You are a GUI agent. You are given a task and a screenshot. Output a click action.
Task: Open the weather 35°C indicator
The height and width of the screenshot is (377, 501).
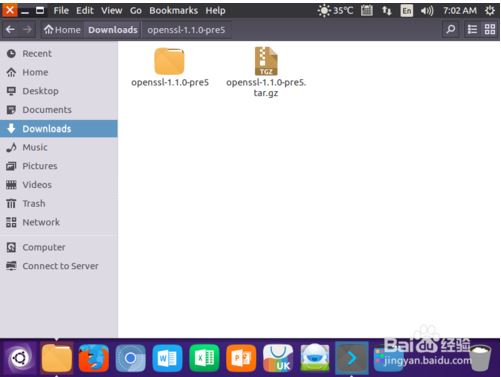pyautogui.click(x=335, y=11)
